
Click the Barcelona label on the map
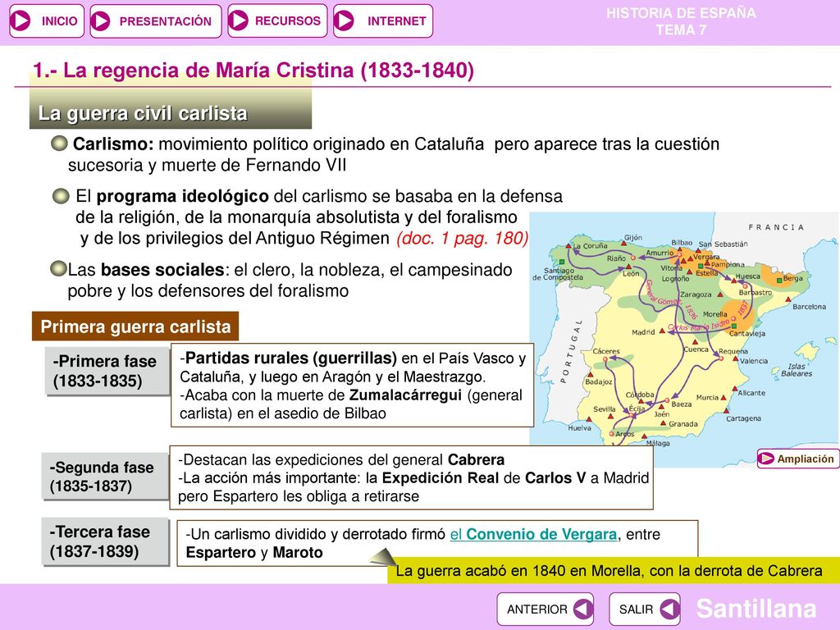pos(809,307)
